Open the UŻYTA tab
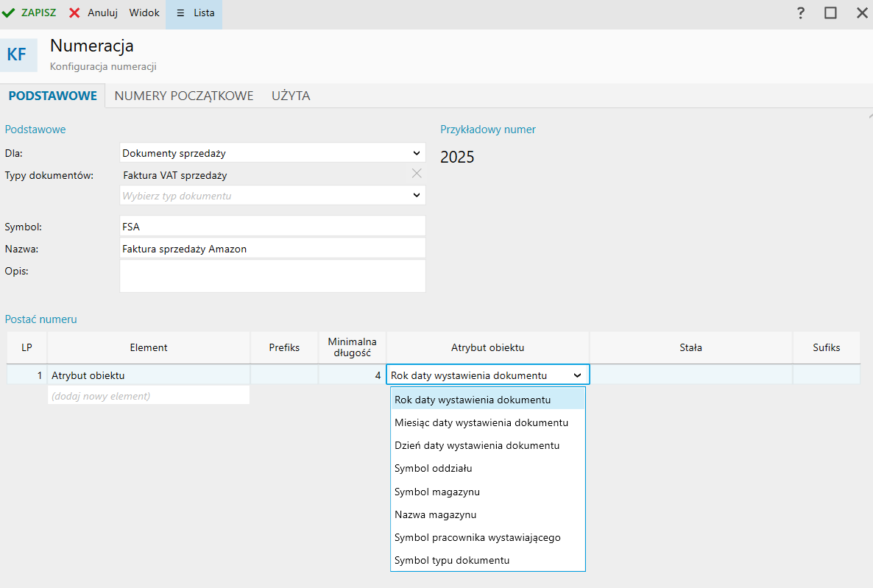873x588 pixels. coord(291,96)
